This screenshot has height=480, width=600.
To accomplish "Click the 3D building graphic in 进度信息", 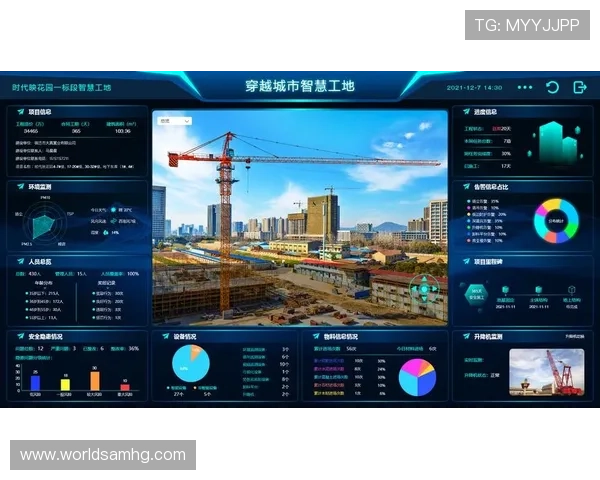I will pos(558,142).
